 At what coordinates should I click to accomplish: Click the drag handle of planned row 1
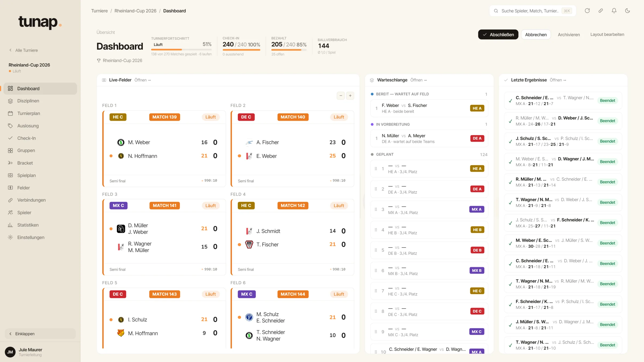pos(376,169)
